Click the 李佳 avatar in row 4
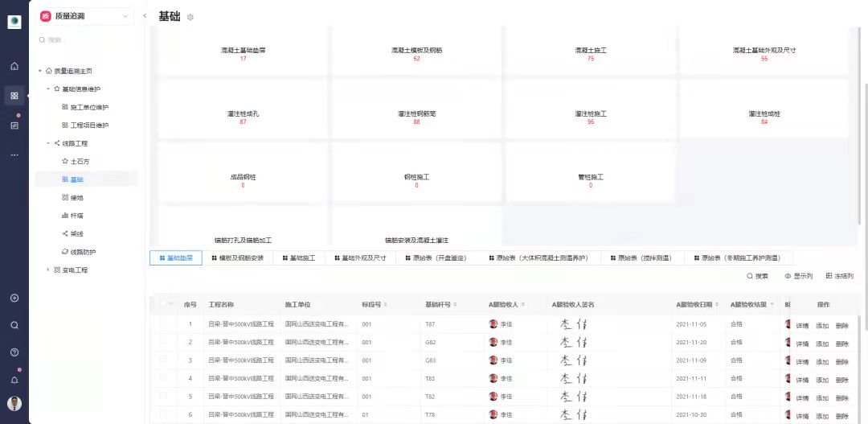Viewport: 868px width, 424px height. coord(493,379)
